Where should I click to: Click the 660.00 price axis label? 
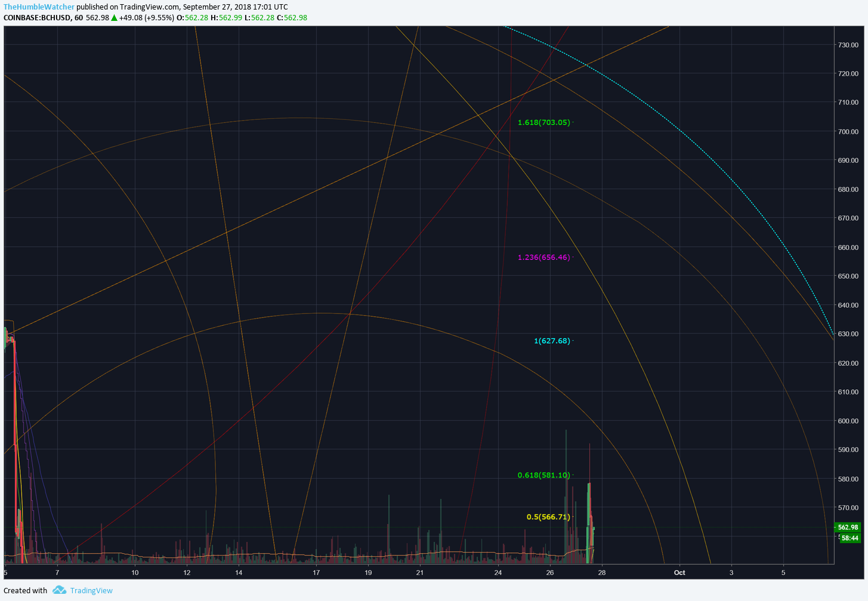pos(848,247)
